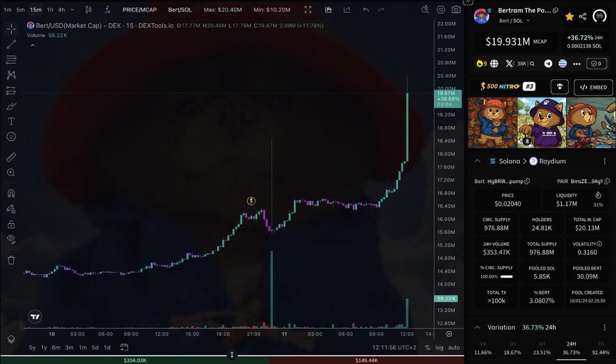Toggle lock all drawings
This screenshot has width=616, height=364.
[x=11, y=224]
